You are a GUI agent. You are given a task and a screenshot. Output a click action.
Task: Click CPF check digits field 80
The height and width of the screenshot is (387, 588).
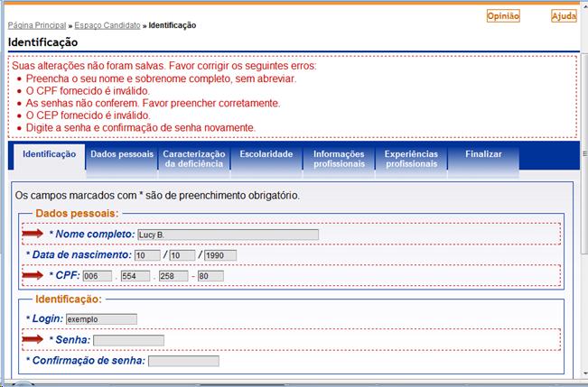[210, 276]
